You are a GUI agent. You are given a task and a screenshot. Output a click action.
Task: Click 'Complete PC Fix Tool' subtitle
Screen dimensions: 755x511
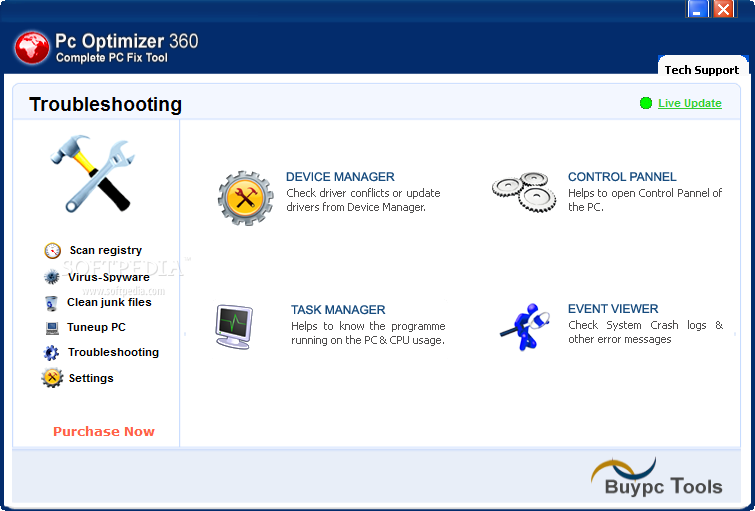[x=112, y=58]
